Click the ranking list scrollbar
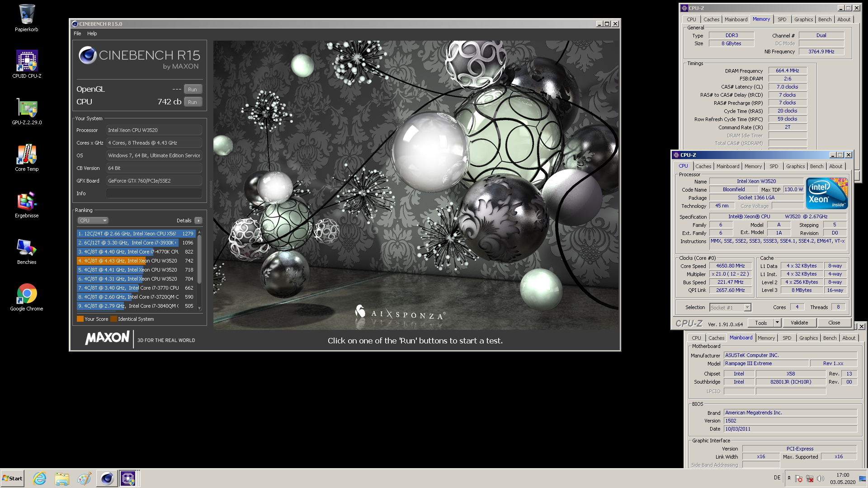Viewport: 868px width, 488px height. point(199,270)
